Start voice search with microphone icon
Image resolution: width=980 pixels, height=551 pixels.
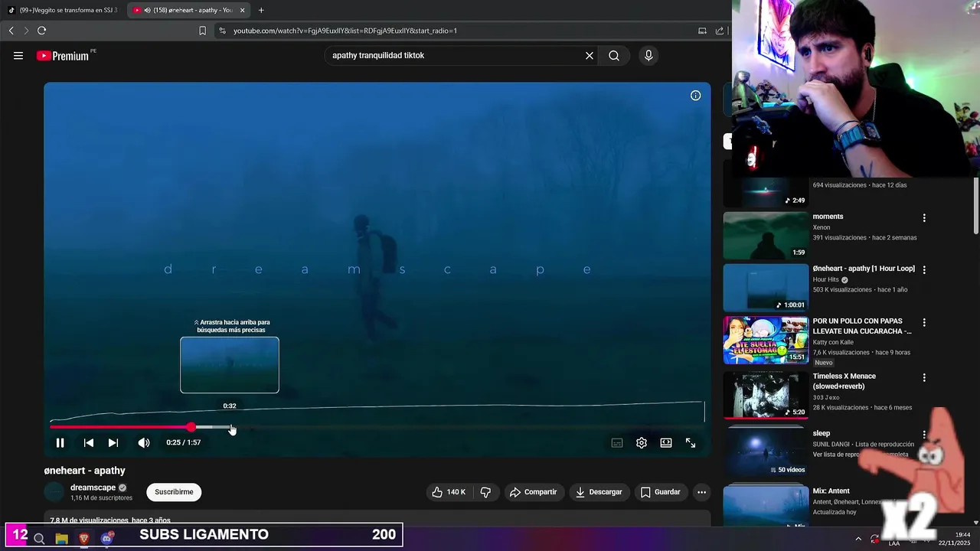[648, 56]
